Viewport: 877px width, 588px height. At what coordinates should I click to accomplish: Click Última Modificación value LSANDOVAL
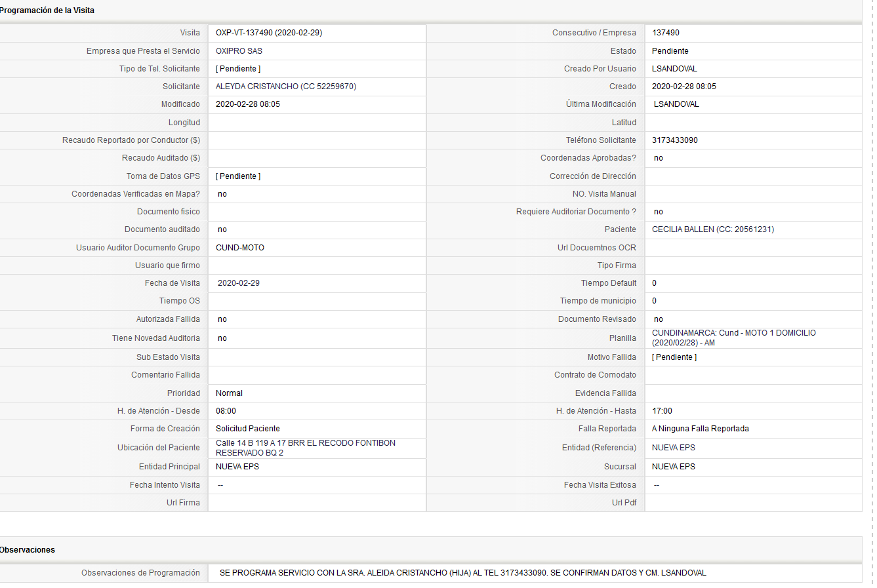pyautogui.click(x=676, y=104)
